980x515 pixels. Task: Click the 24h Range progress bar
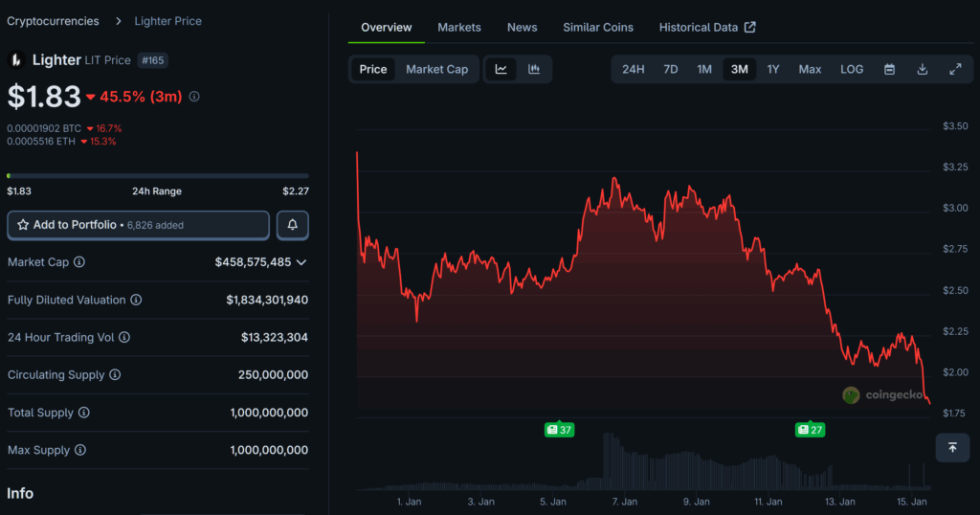[158, 176]
